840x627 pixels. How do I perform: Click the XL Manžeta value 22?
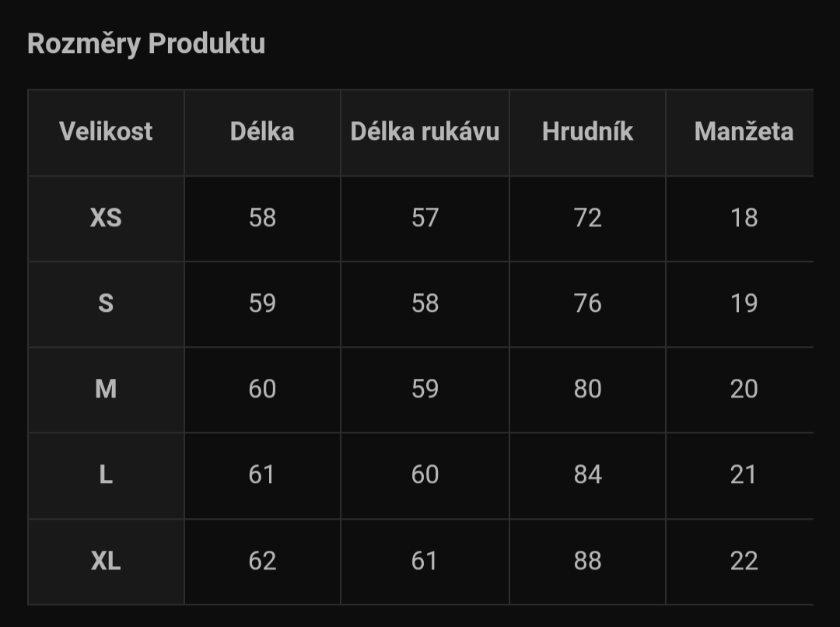(744, 561)
